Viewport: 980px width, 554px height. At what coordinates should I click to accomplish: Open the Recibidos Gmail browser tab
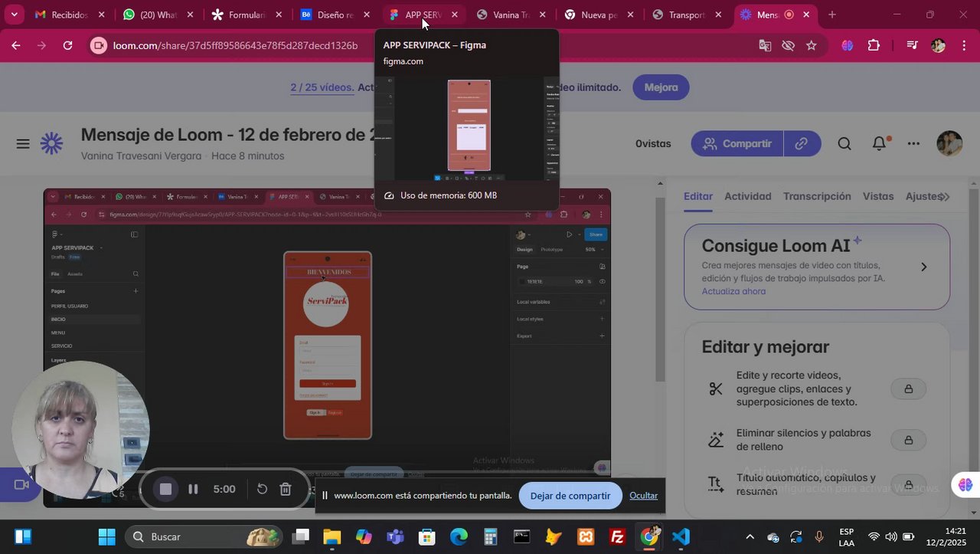click(69, 15)
